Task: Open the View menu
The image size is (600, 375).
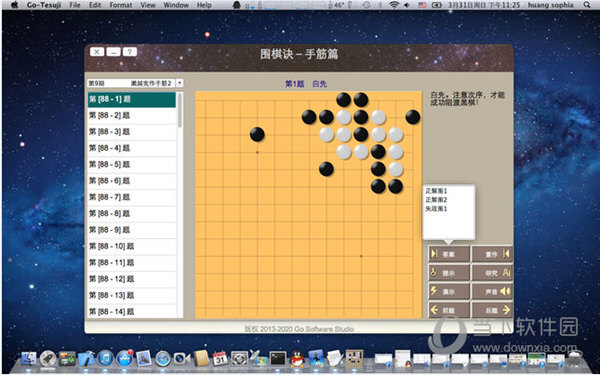Action: pyautogui.click(x=148, y=5)
